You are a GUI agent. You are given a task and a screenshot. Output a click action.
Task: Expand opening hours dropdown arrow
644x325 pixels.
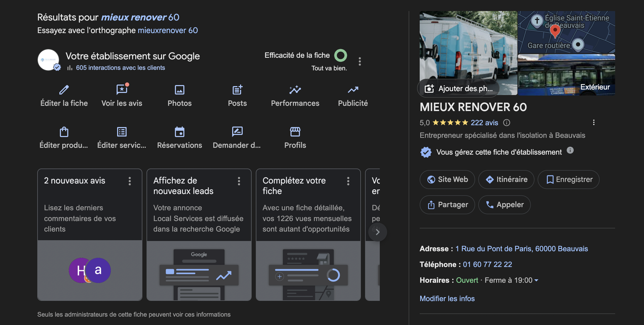536,280
